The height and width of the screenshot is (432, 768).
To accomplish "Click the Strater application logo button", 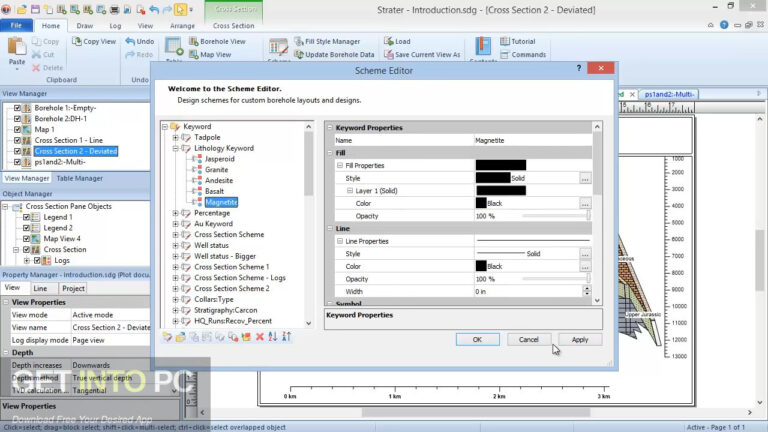I will pos(6,9).
